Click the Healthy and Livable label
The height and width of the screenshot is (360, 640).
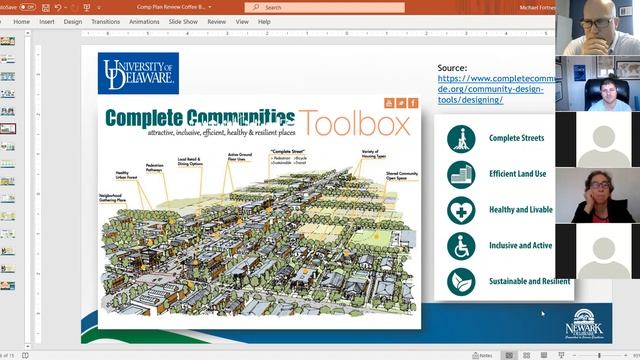[521, 209]
